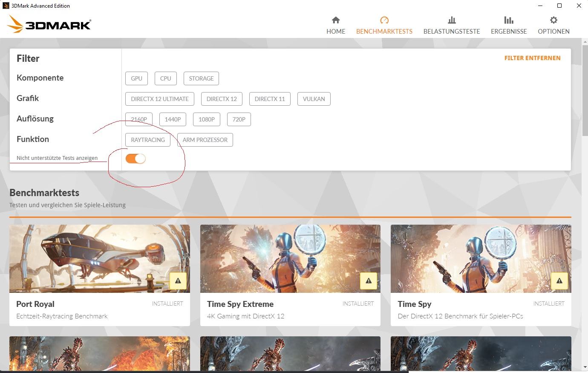Open the Time Spy Extreme benchmark title
The width and height of the screenshot is (588, 373).
240,304
